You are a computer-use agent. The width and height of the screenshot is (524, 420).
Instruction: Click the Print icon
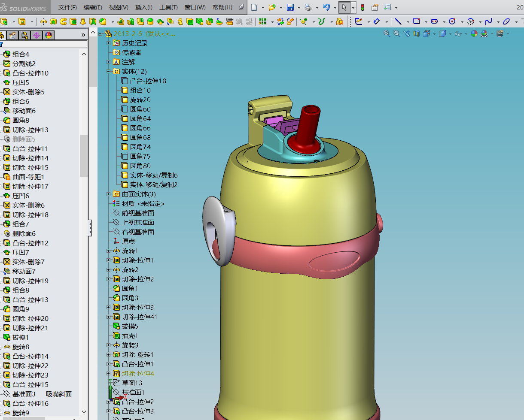click(x=308, y=7)
